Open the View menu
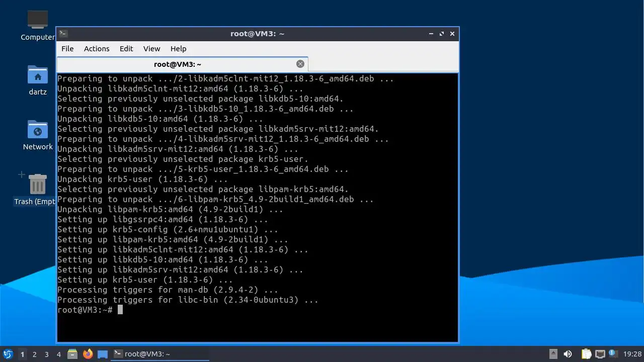The image size is (644, 362). pyautogui.click(x=151, y=49)
